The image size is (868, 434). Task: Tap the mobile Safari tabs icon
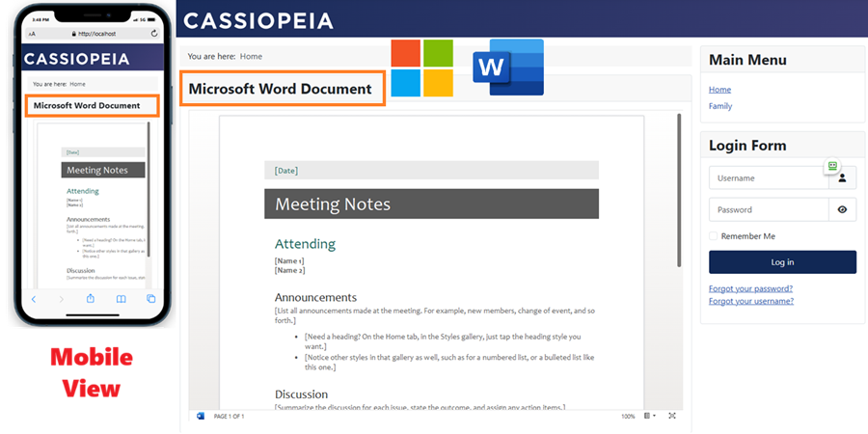click(150, 299)
